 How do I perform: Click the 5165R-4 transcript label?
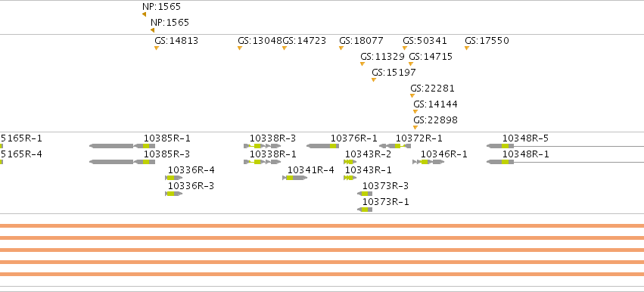coord(21,154)
